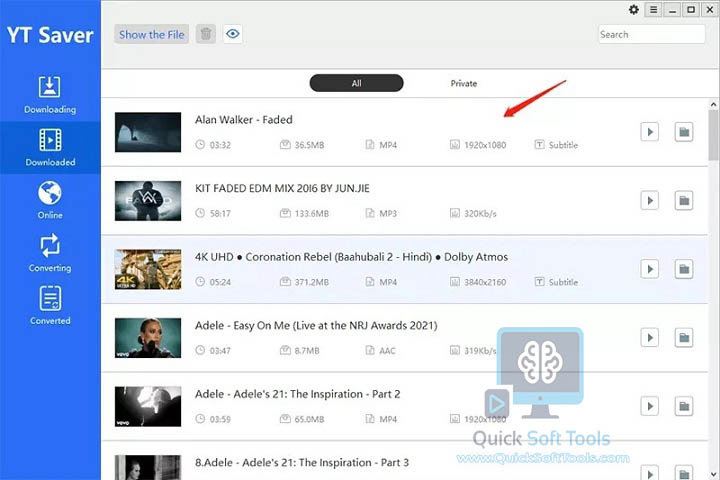
Task: Click the Search input field
Action: [x=651, y=34]
